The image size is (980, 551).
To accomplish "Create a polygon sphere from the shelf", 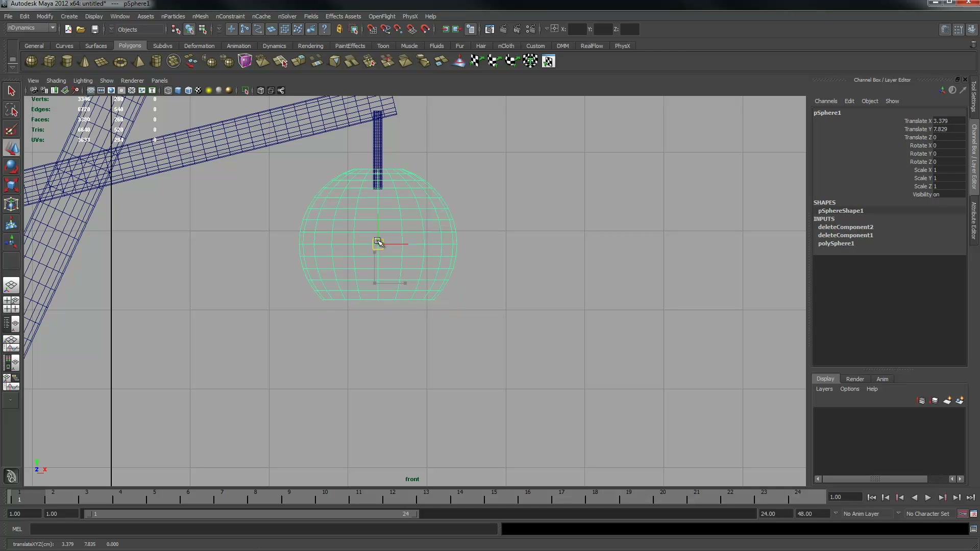I will (x=31, y=61).
